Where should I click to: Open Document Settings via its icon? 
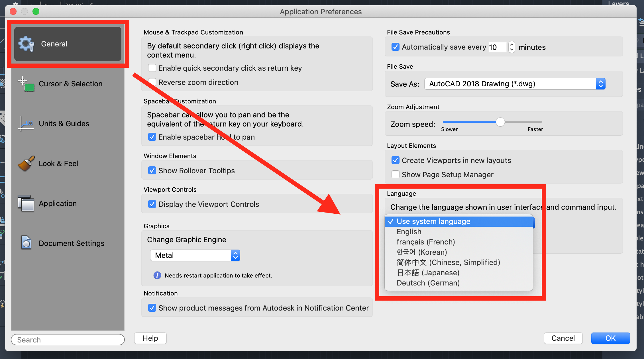26,243
